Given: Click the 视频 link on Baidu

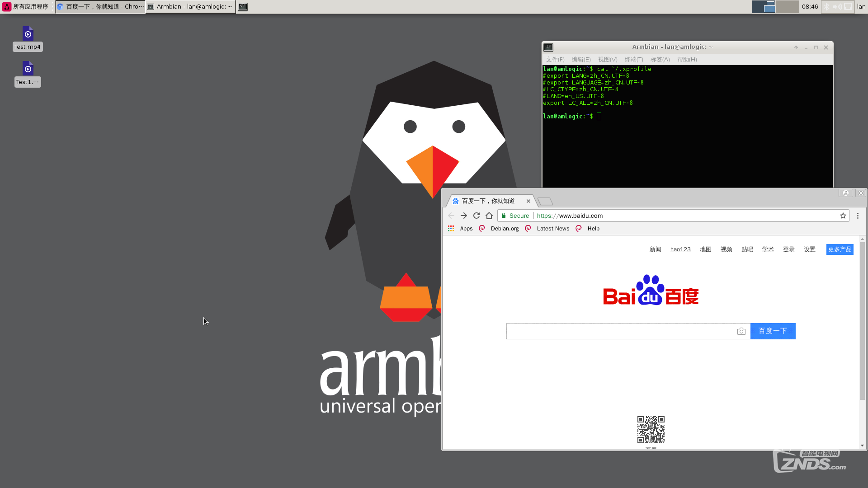Looking at the screenshot, I should point(726,249).
